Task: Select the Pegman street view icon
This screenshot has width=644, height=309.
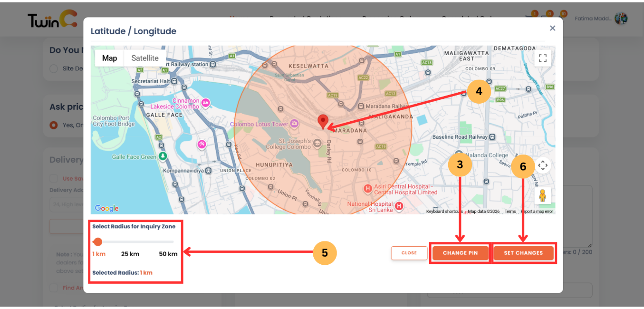Action: click(x=542, y=195)
